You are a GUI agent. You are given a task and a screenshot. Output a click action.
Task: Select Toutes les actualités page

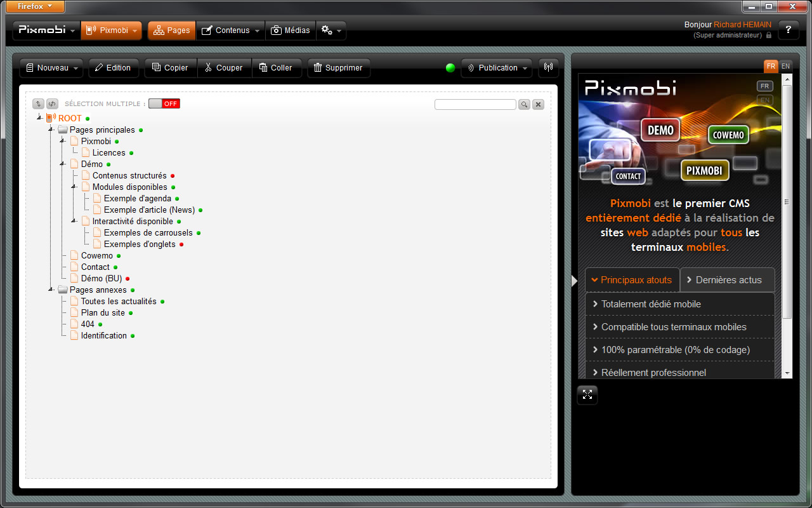point(119,301)
